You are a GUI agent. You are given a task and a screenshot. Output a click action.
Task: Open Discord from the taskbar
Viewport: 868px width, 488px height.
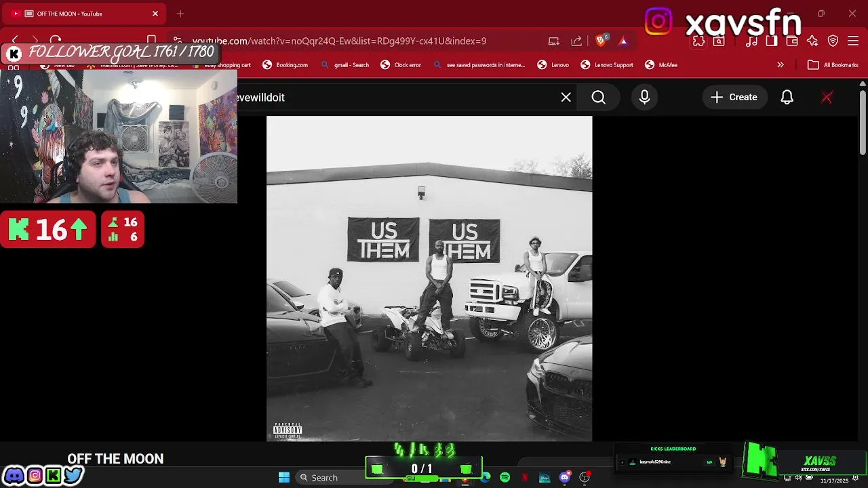564,477
